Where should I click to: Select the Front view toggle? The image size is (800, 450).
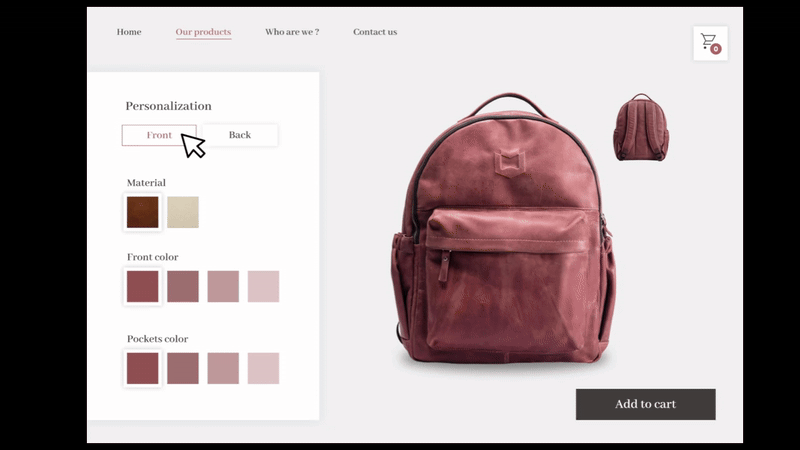click(x=159, y=135)
